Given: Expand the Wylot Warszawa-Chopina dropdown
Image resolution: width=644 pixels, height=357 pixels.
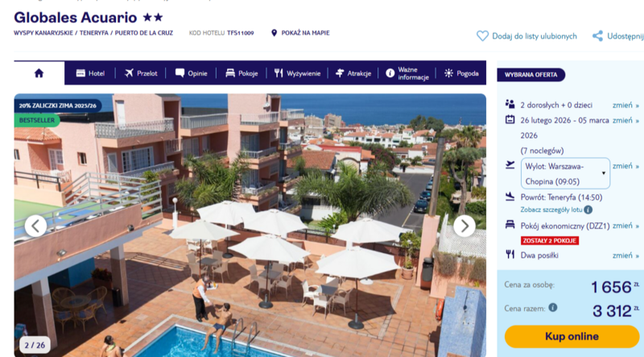Looking at the screenshot, I should (565, 173).
